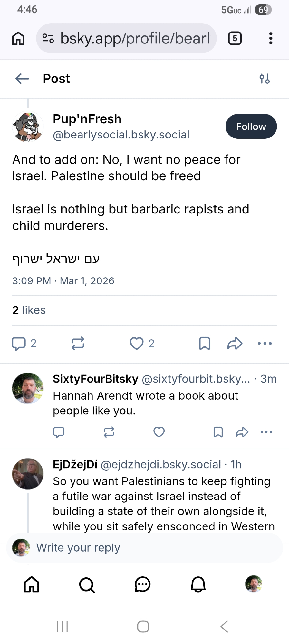Viewport: 289px width, 644px height.
Task: Bookmark the Pup'nFresh main post
Action: click(x=205, y=343)
